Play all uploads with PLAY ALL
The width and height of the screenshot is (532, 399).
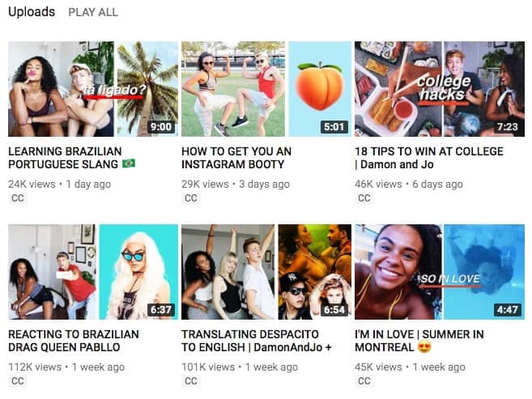93,12
